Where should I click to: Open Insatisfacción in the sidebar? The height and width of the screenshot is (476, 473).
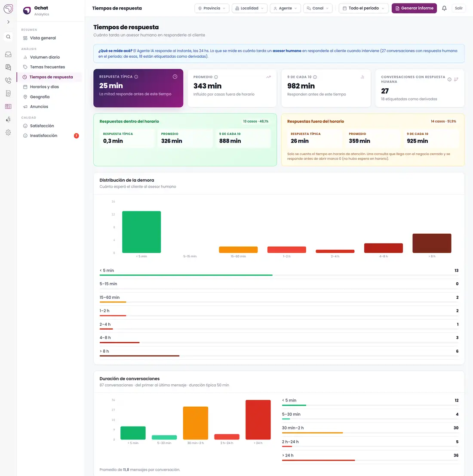pos(49,136)
